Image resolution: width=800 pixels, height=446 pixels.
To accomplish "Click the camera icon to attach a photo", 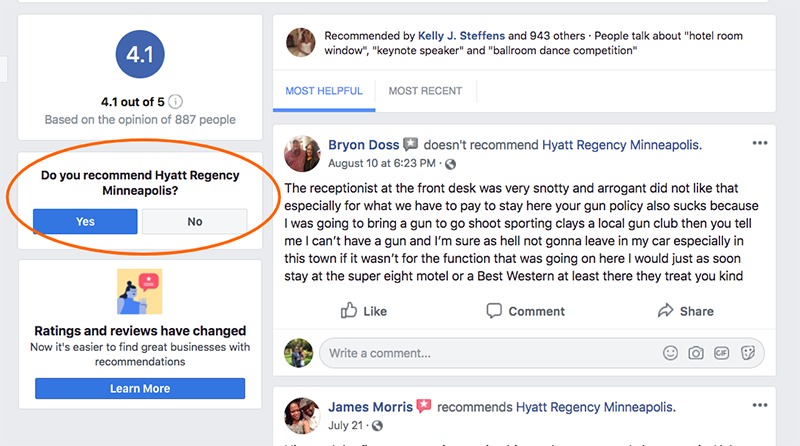I will [696, 353].
